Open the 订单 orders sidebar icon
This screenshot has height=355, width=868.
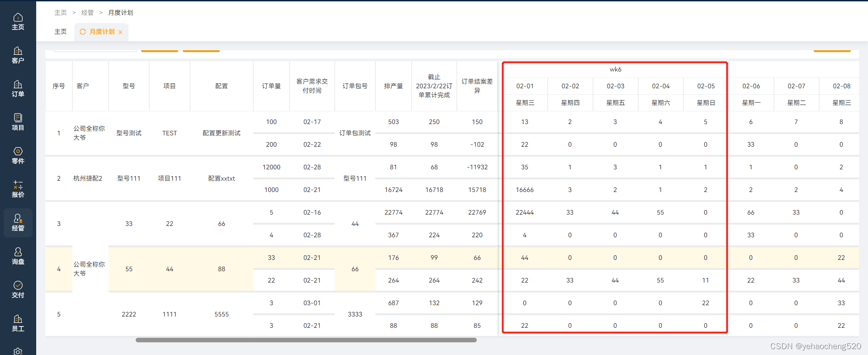[x=18, y=89]
